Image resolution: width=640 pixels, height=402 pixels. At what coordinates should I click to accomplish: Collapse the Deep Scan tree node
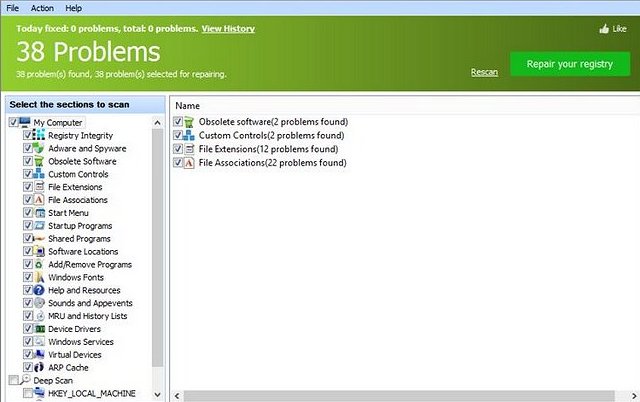(5, 381)
